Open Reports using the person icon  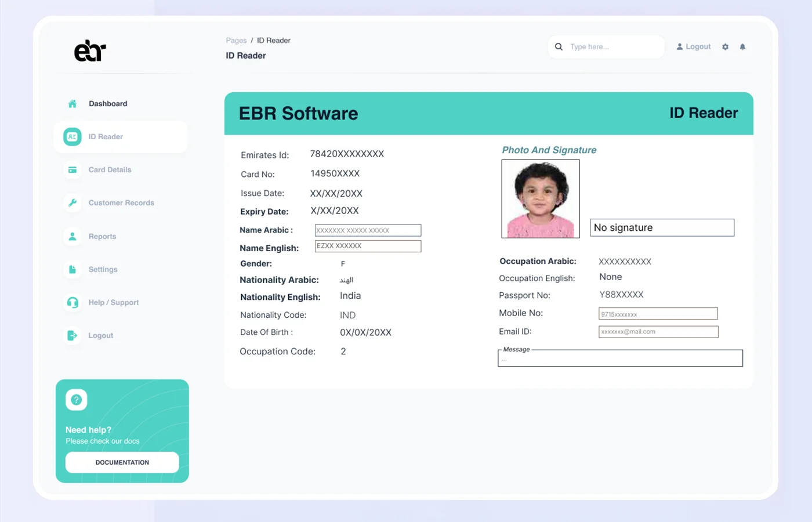(x=72, y=236)
